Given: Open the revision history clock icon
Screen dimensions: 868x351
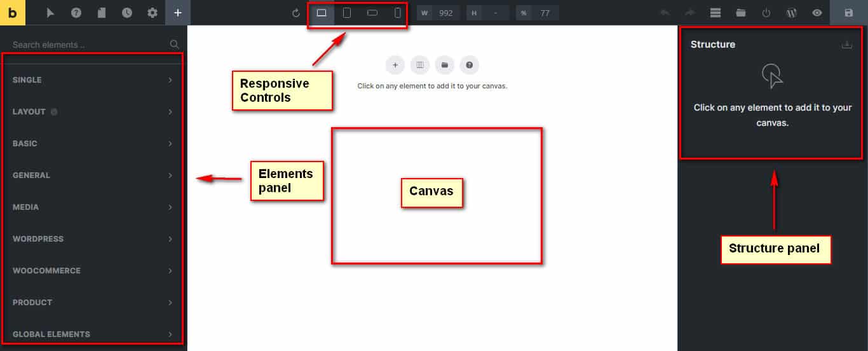Looking at the screenshot, I should pyautogui.click(x=127, y=13).
